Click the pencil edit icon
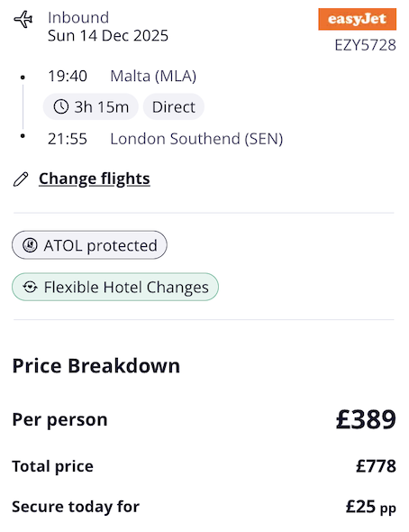The height and width of the screenshot is (532, 409). coord(21,179)
